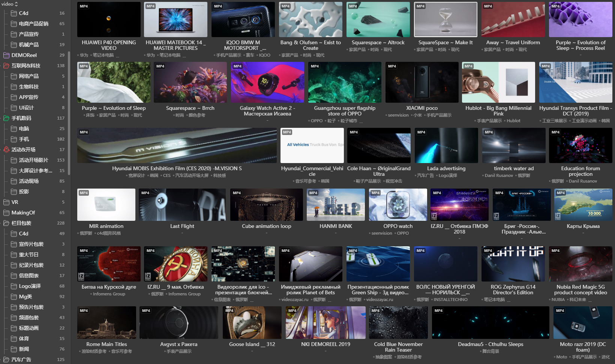Click the seenvision tag under XIAOMI poco

point(398,115)
